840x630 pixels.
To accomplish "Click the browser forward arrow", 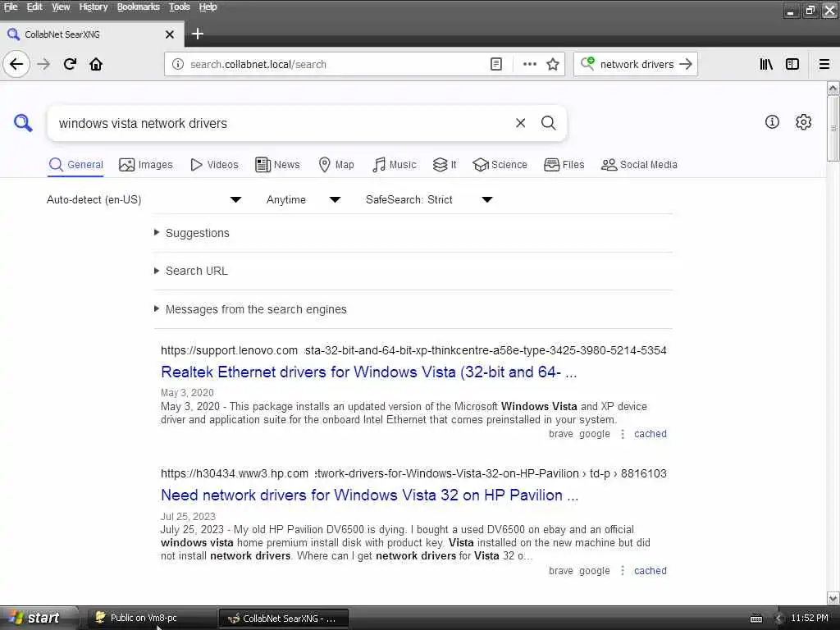I will pos(43,64).
